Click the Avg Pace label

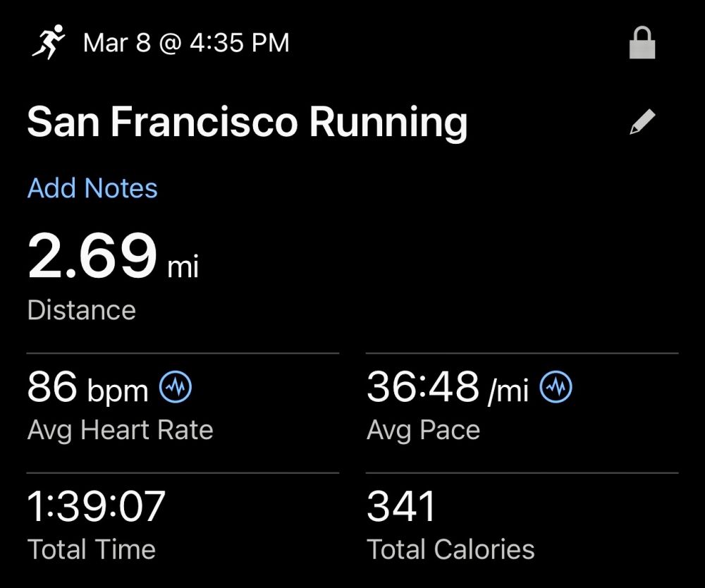tap(423, 430)
